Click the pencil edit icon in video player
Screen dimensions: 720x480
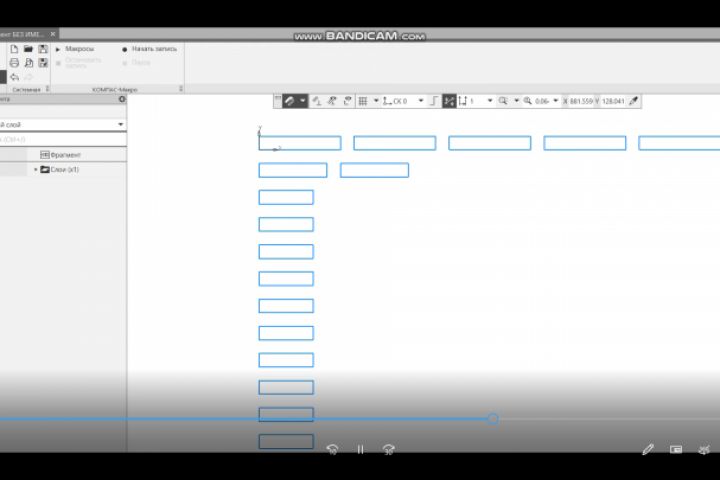click(648, 449)
